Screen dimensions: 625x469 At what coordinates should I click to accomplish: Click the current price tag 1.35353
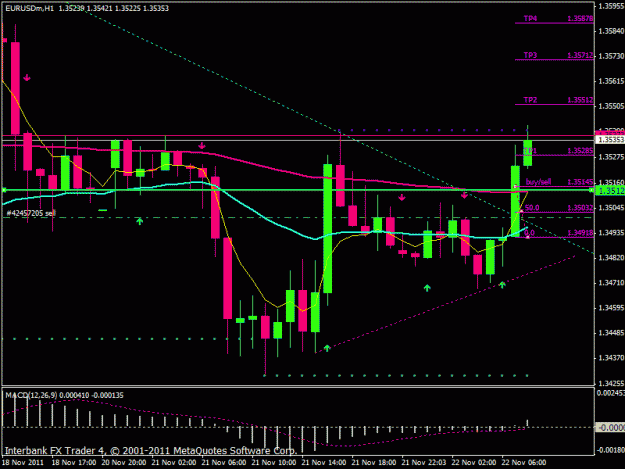tap(610, 139)
